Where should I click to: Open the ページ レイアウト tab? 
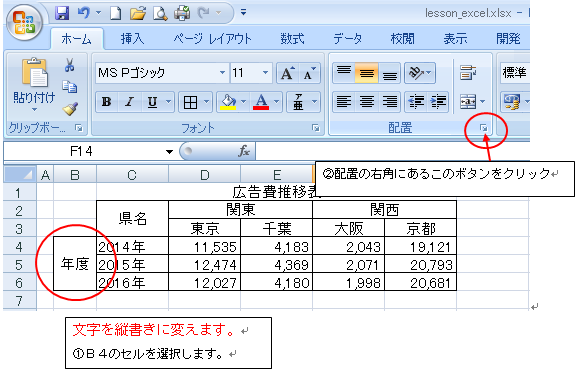(x=213, y=39)
